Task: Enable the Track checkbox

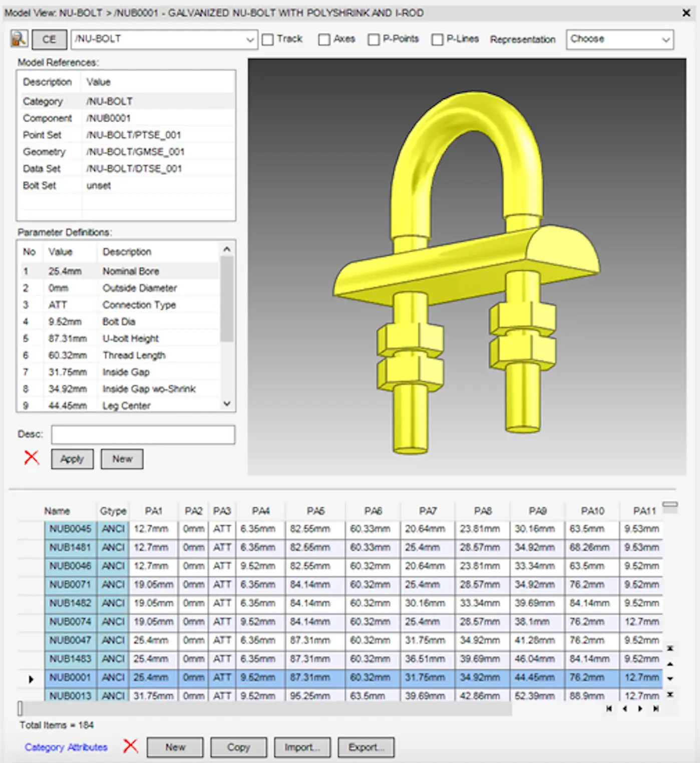Action: pyautogui.click(x=268, y=39)
